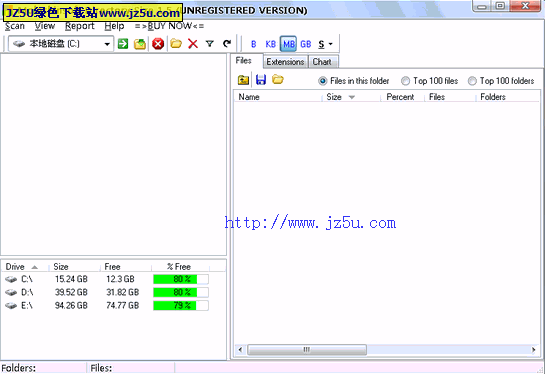Sort the drives list by its Size column
The image size is (545, 374).
pyautogui.click(x=74, y=267)
